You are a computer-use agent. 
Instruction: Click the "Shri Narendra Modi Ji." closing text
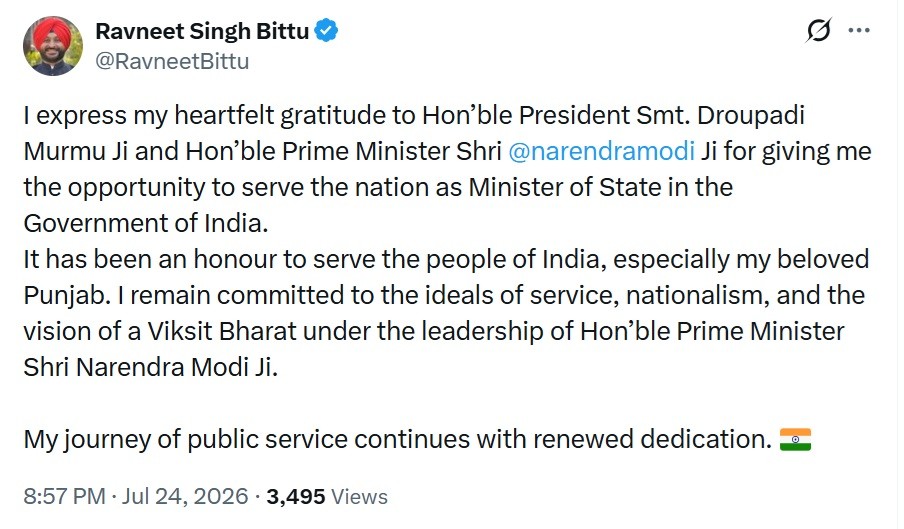point(150,368)
